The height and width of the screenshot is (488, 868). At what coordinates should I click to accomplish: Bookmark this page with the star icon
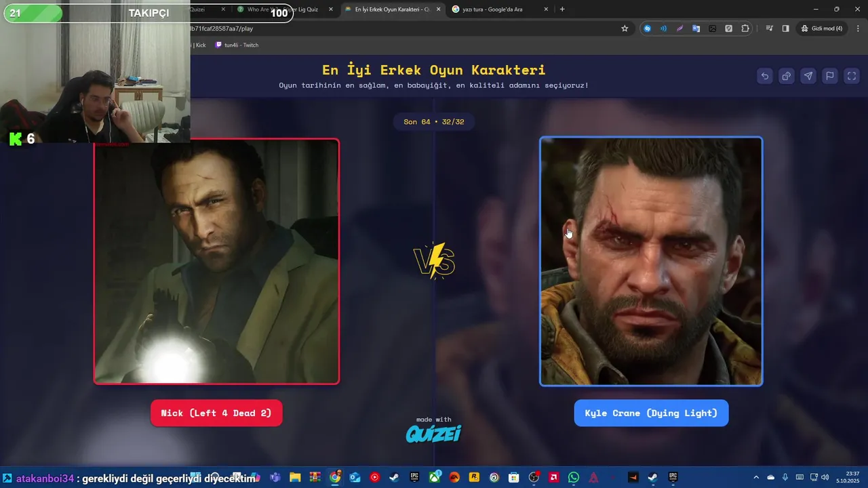625,28
